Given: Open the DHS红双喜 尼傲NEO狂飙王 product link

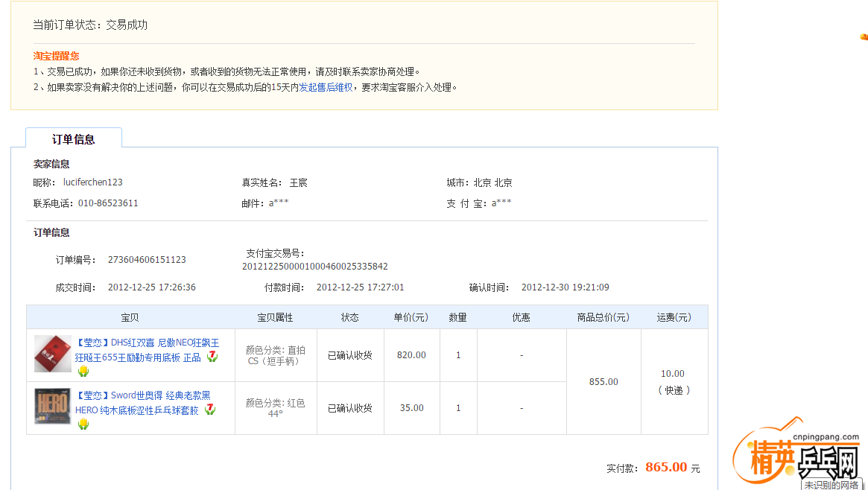Looking at the screenshot, I should pyautogui.click(x=148, y=350).
